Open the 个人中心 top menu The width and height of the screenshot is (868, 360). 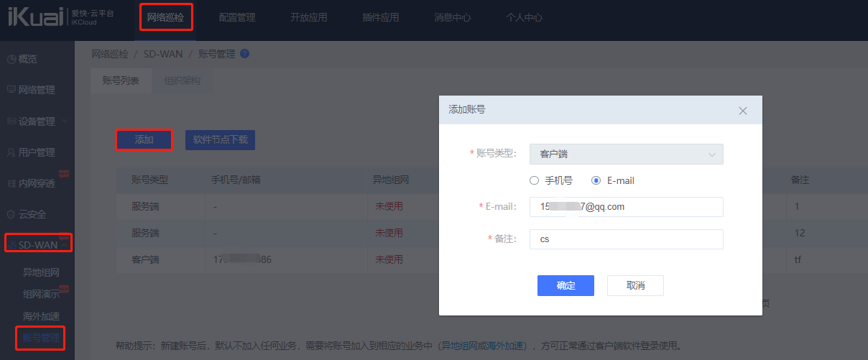coord(525,18)
